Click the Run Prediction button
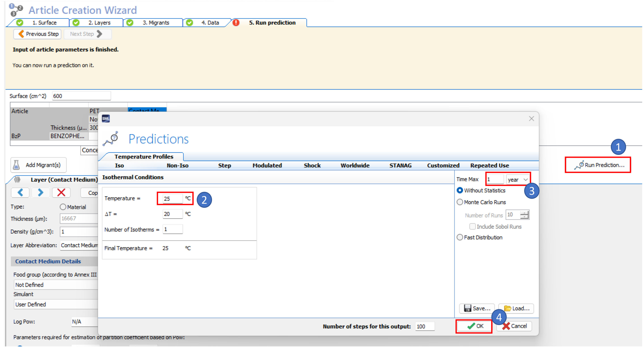Screen dimensions: 644x349 coord(599,165)
